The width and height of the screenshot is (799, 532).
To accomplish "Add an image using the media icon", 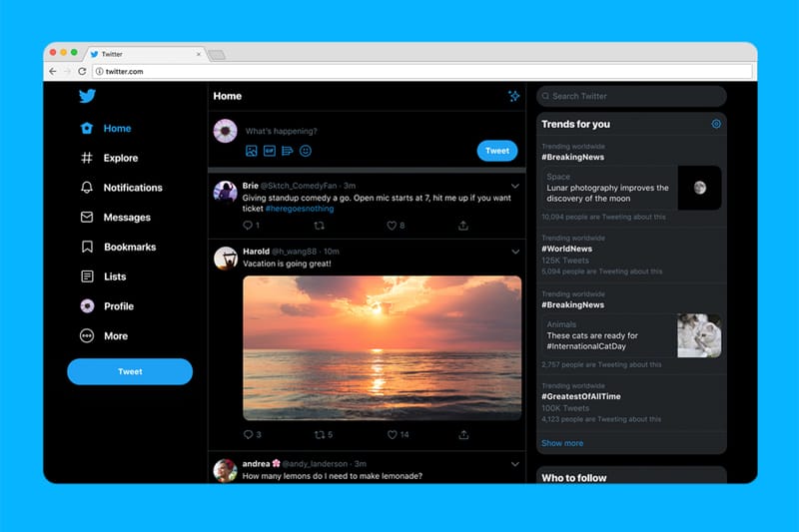I will pyautogui.click(x=252, y=151).
